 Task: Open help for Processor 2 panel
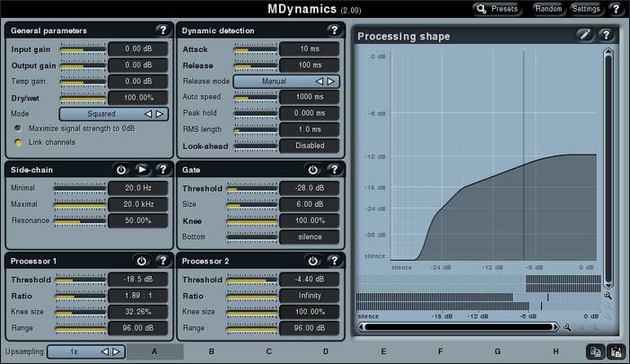tap(334, 261)
